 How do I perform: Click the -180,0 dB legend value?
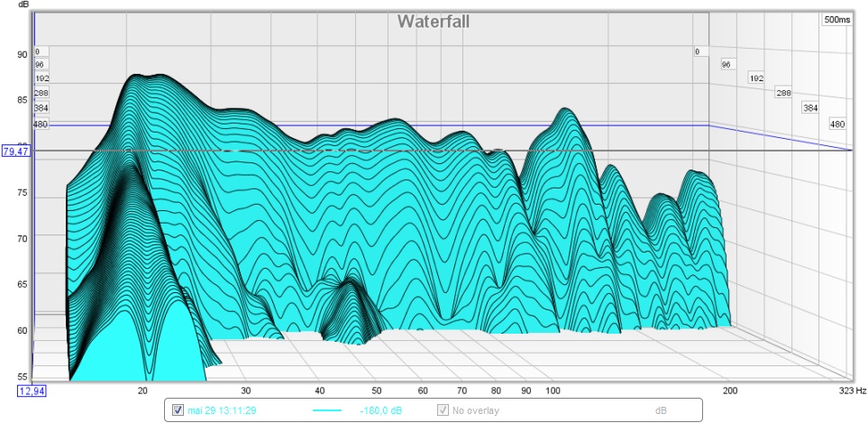tap(381, 410)
